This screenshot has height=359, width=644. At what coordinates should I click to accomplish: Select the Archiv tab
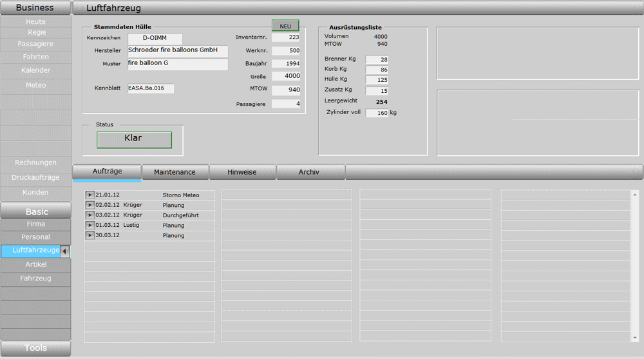(308, 172)
